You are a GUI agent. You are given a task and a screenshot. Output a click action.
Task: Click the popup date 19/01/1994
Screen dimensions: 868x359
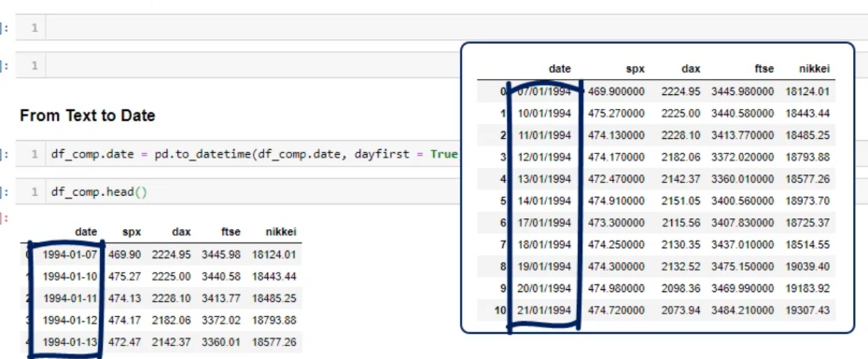pyautogui.click(x=544, y=267)
